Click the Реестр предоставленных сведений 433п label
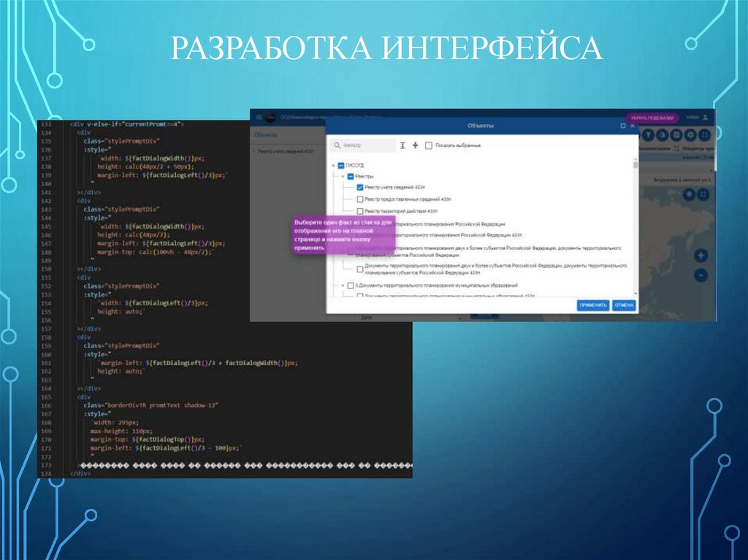The image size is (748, 560). (408, 199)
